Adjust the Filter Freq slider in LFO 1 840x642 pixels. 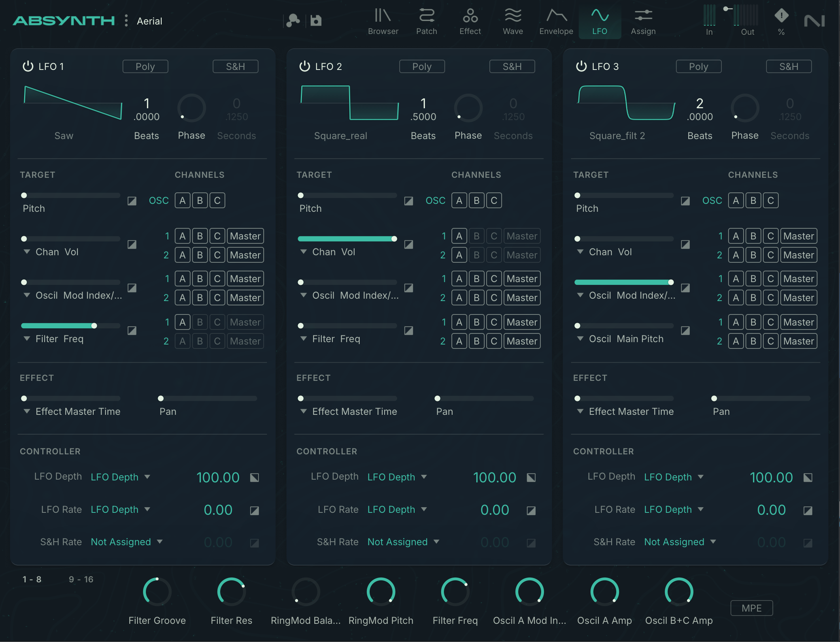tap(94, 326)
